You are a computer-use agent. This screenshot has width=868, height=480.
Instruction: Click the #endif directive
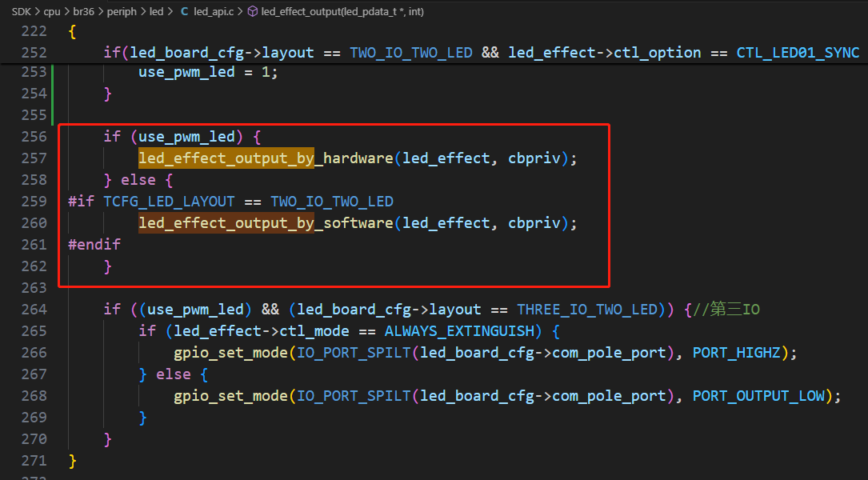point(94,245)
